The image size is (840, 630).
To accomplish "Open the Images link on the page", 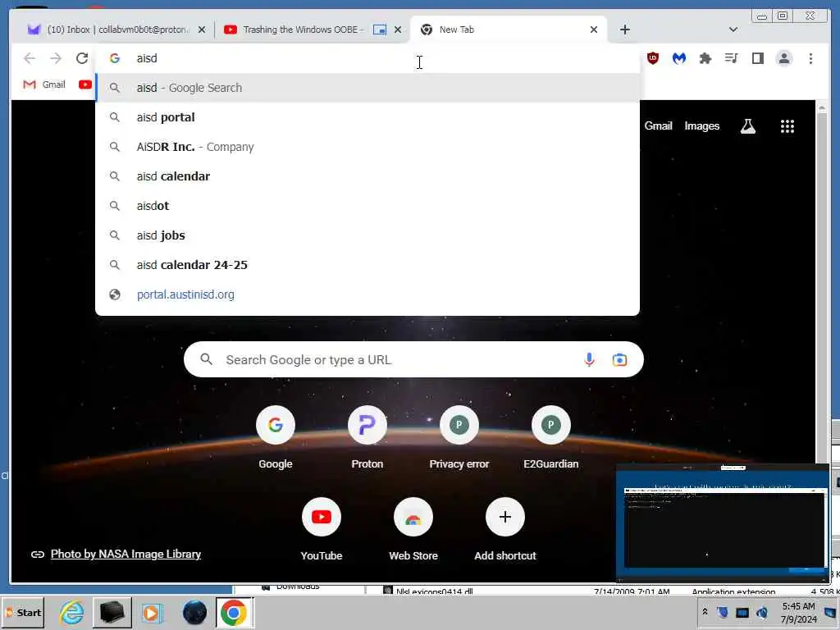I will coord(702,126).
